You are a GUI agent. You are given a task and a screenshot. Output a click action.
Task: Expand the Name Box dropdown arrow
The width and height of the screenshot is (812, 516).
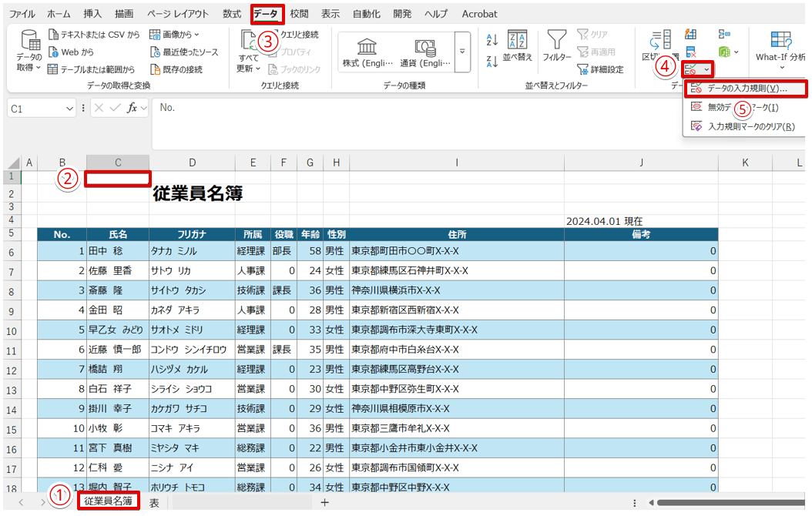(x=68, y=109)
